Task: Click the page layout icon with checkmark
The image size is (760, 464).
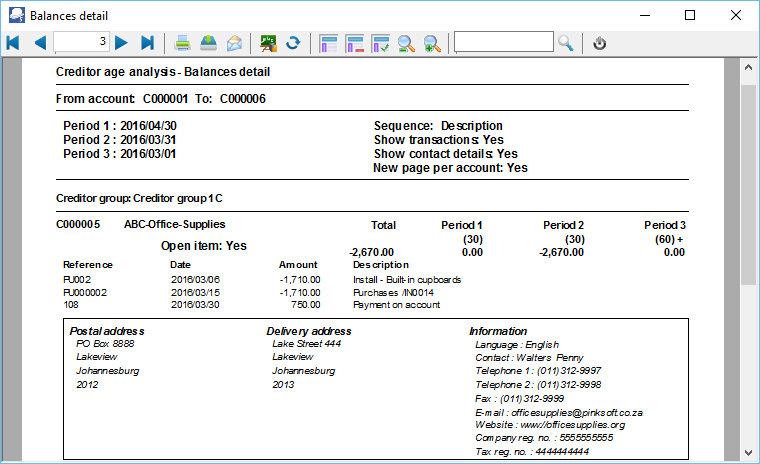Action: (x=381, y=43)
